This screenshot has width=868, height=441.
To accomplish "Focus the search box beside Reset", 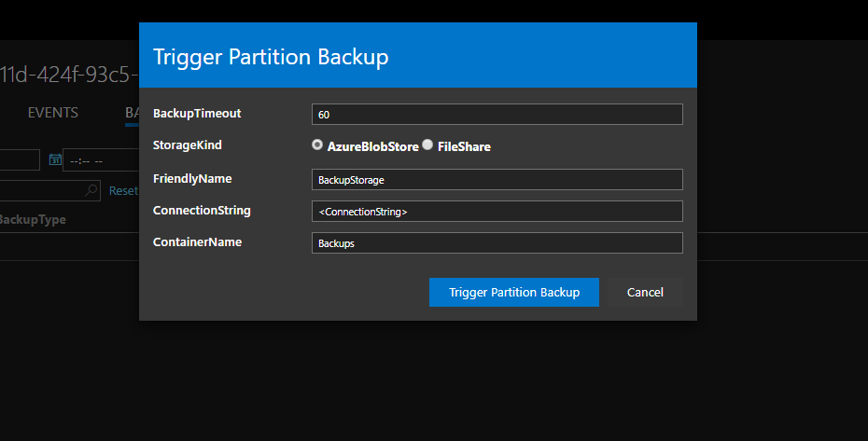I will (41, 190).
